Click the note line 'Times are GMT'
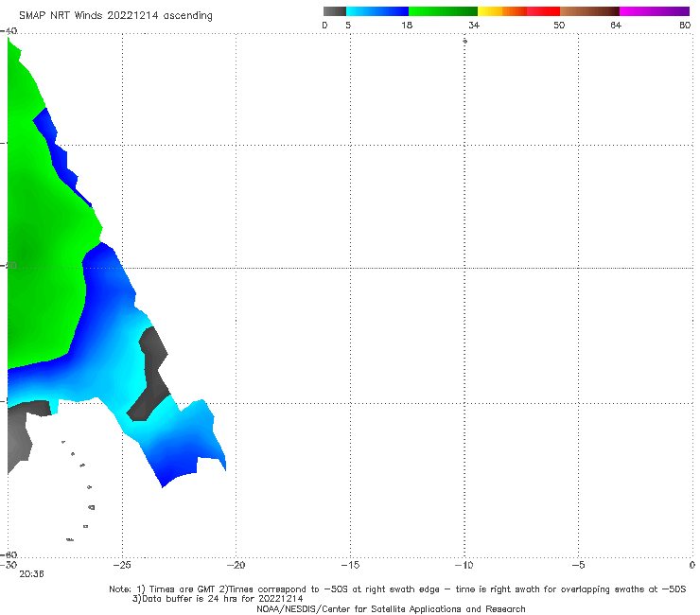The image size is (700, 615). pos(183,589)
